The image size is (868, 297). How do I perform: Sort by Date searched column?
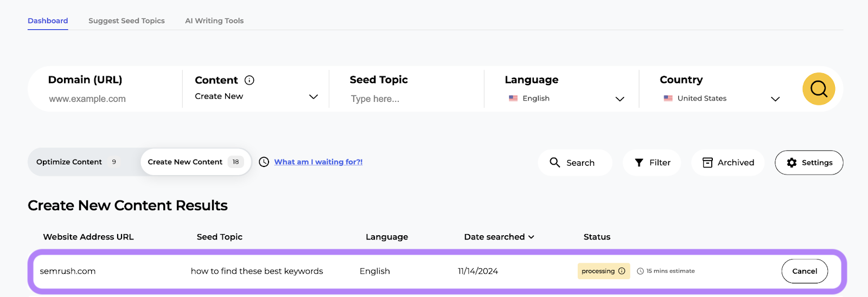coord(499,237)
